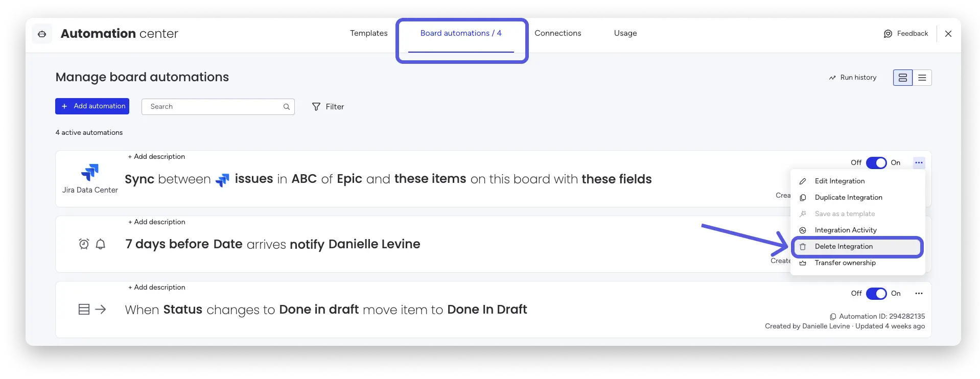Open three-dot menu for Status automation
This screenshot has height=379, width=980.
919,294
